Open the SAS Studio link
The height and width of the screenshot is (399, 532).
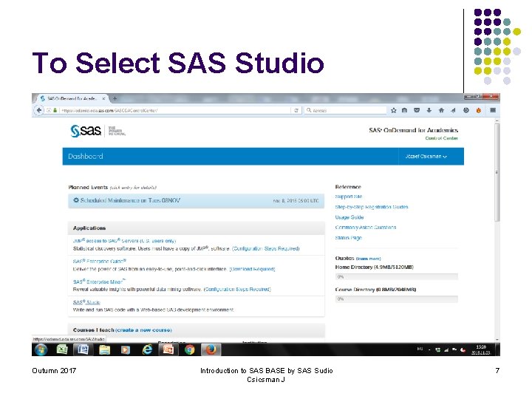(86, 302)
